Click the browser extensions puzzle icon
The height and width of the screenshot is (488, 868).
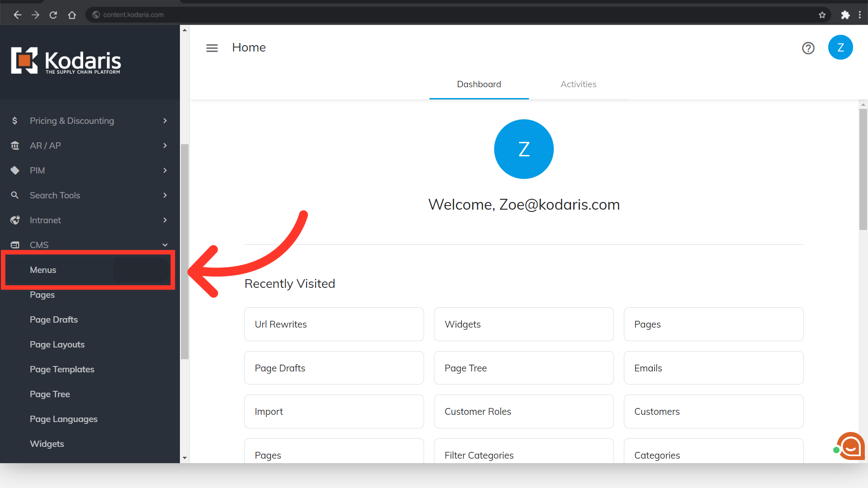845,15
